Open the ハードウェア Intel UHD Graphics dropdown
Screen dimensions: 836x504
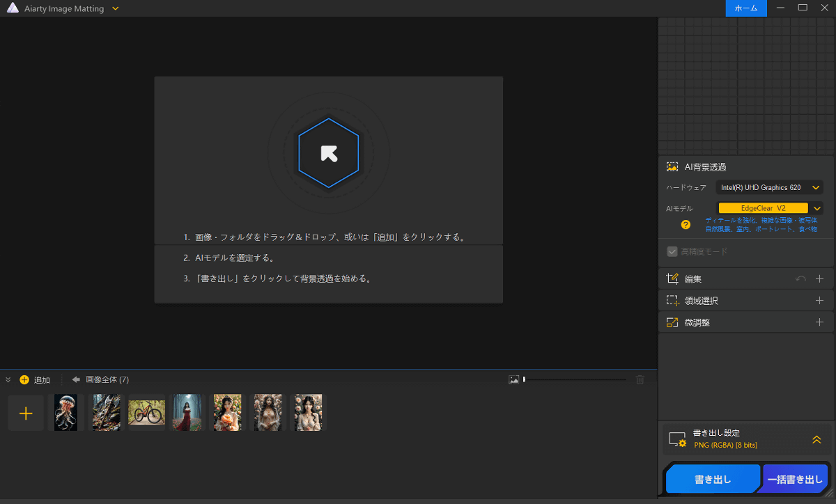[769, 187]
